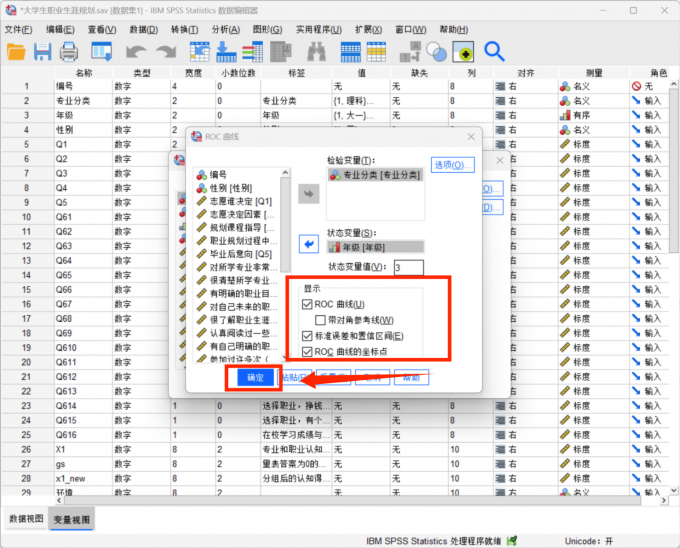Click the save file floppy disk icon
The width and height of the screenshot is (680, 548).
(x=42, y=52)
